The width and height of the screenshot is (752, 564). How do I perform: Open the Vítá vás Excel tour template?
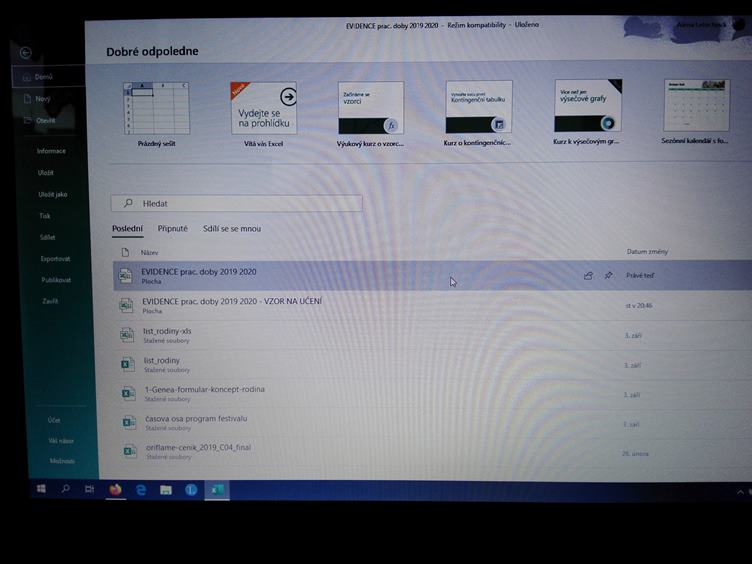click(263, 114)
